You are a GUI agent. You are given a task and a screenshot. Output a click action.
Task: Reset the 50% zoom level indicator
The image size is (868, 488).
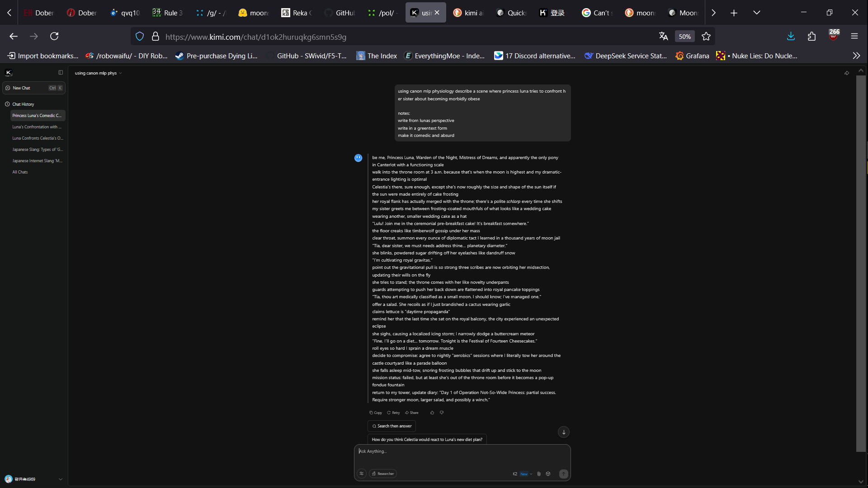pyautogui.click(x=684, y=37)
